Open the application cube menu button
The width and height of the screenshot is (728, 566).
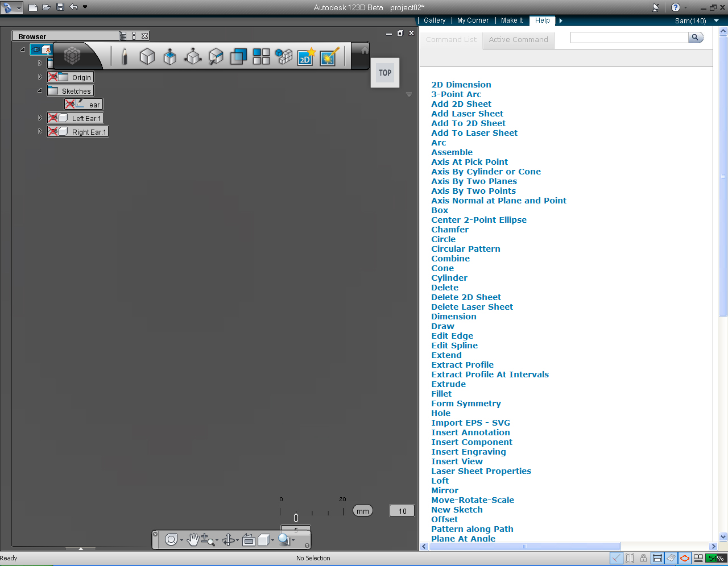coord(72,56)
